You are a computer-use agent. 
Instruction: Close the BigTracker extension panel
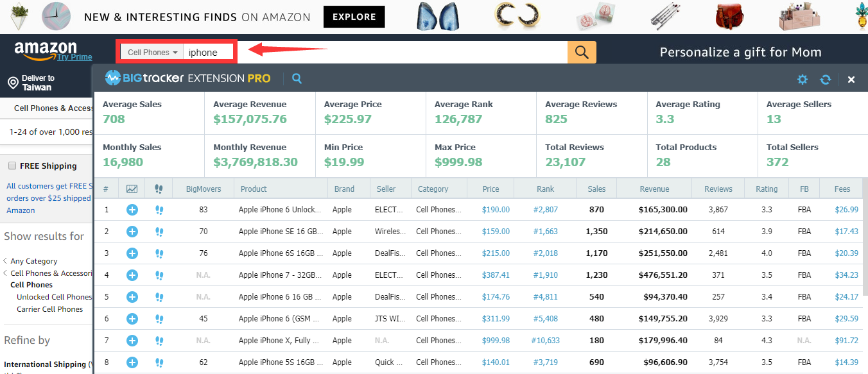[x=851, y=80]
